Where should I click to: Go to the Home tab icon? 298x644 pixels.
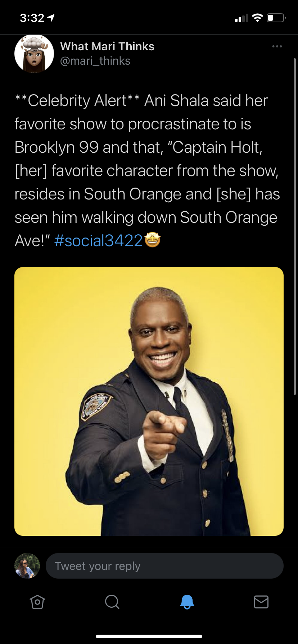[x=37, y=602]
